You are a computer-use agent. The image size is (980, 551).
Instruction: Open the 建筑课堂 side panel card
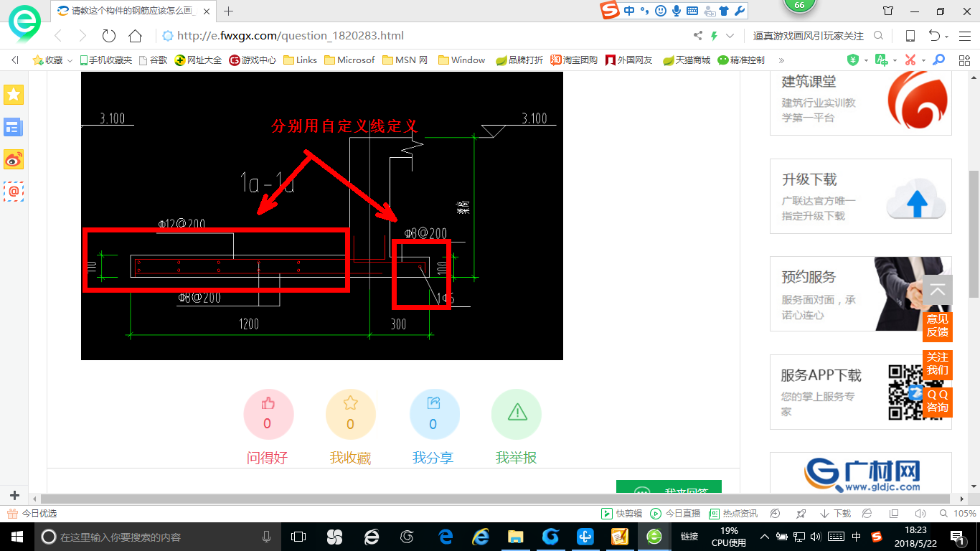[861, 103]
